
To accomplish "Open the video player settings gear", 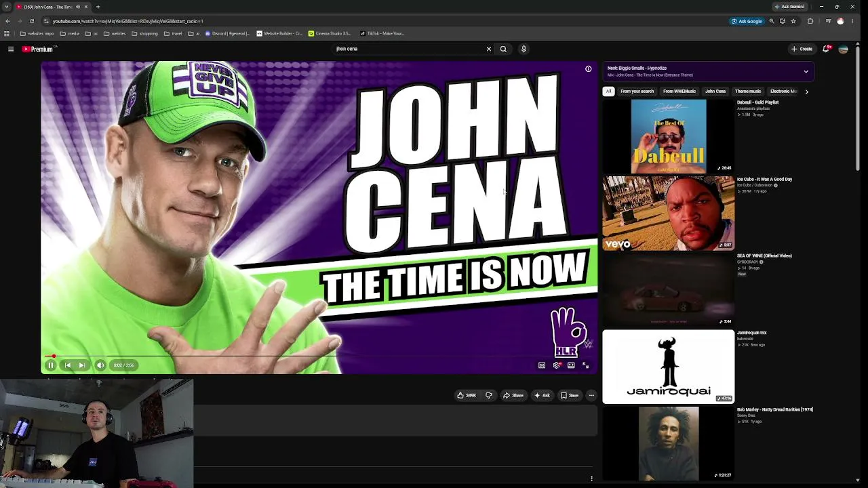I will (x=557, y=365).
